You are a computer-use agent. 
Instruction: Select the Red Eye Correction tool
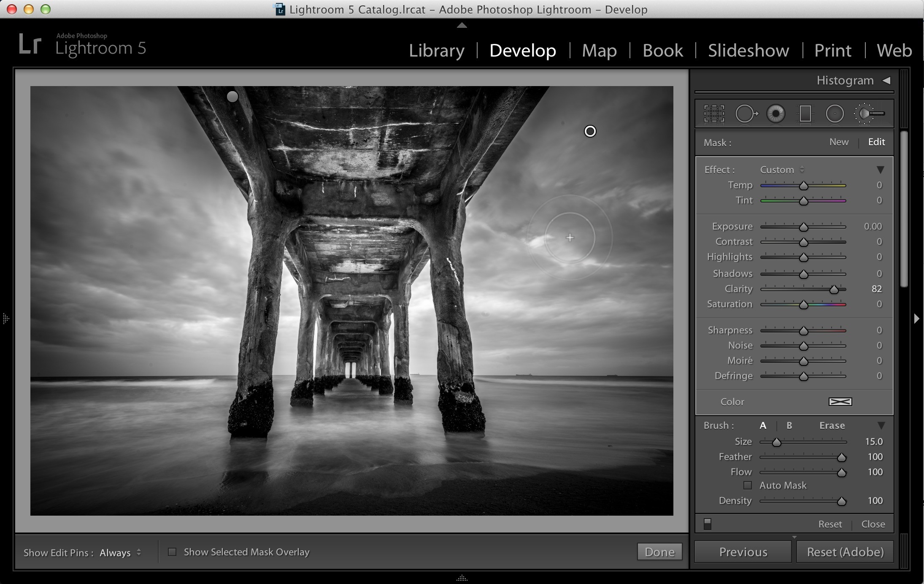775,114
